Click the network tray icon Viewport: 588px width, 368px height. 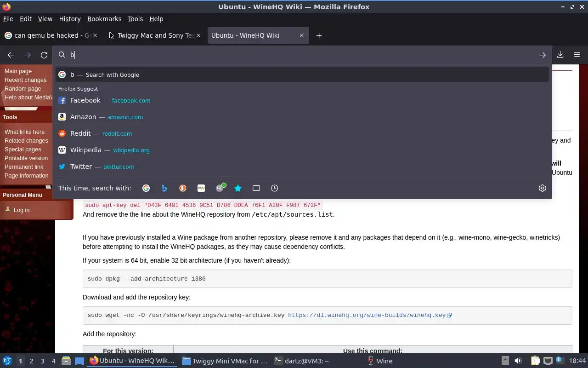point(548,361)
